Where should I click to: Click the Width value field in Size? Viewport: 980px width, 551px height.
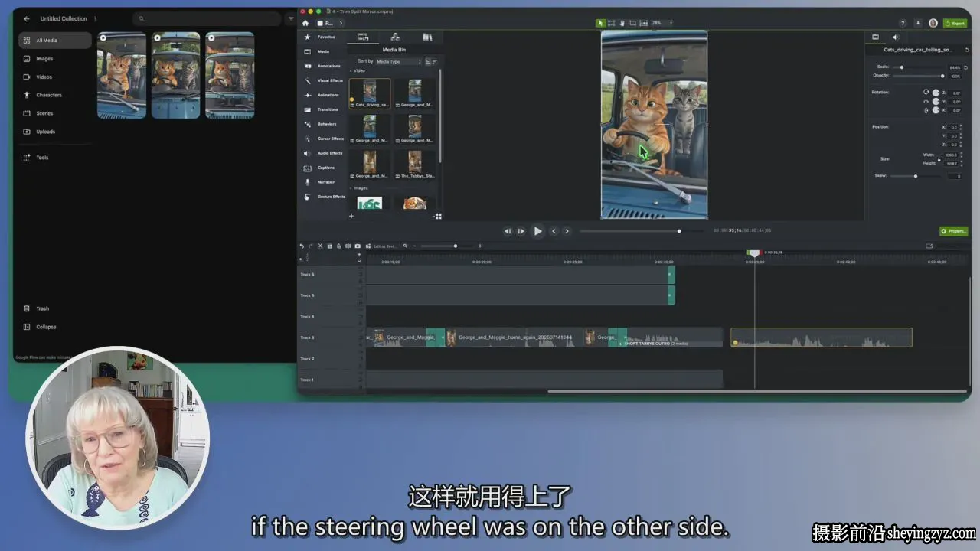(951, 155)
